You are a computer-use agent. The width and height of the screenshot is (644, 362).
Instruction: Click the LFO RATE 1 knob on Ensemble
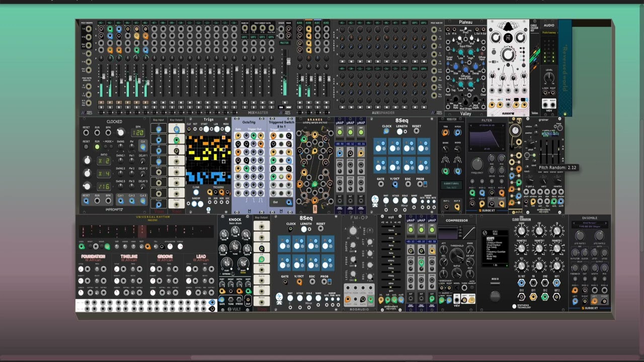pyautogui.click(x=580, y=236)
